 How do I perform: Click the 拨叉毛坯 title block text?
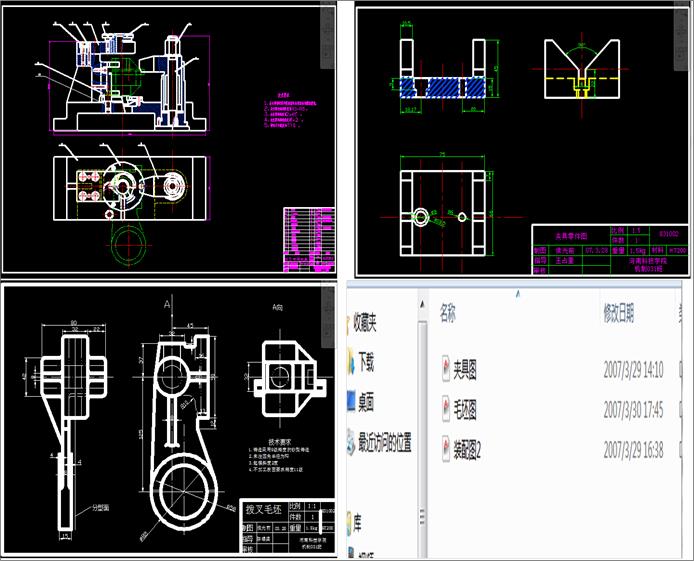264,509
